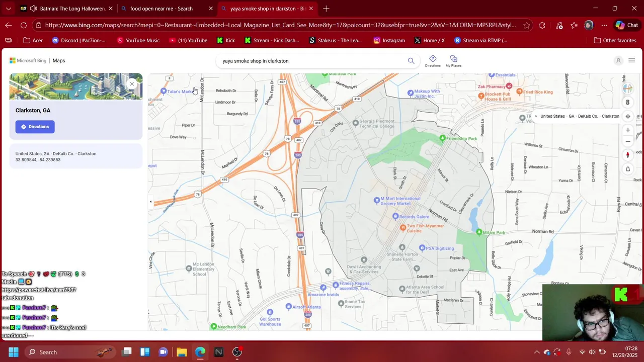This screenshot has height=362, width=644.
Task: Open a new browser tab
Action: [326, 9]
